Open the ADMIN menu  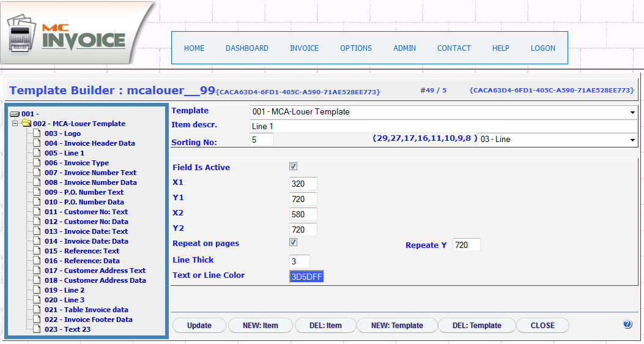[x=404, y=48]
